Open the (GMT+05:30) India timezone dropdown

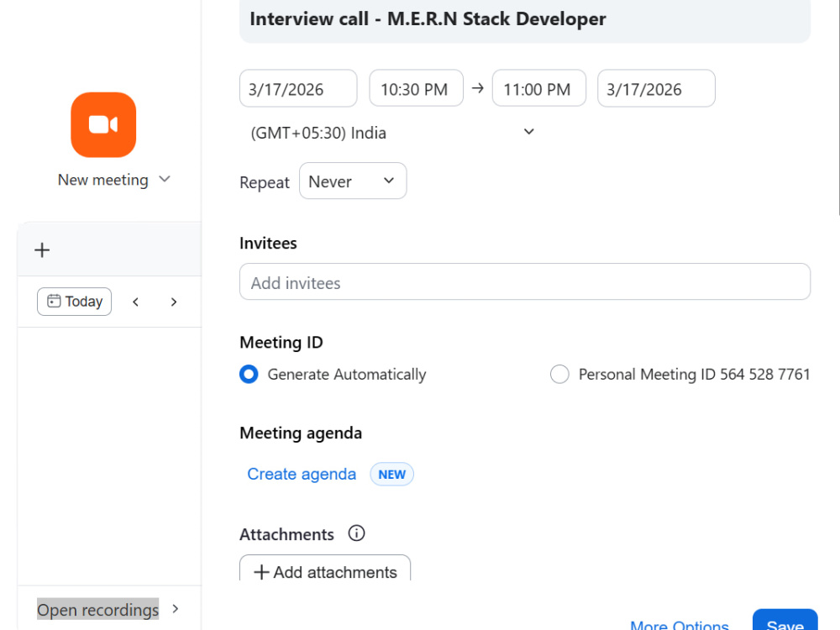click(391, 133)
